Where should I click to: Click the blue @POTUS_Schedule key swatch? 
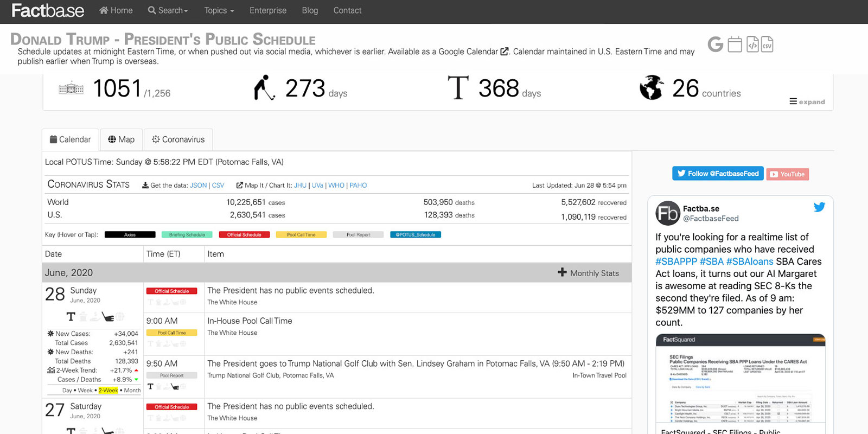(x=416, y=235)
